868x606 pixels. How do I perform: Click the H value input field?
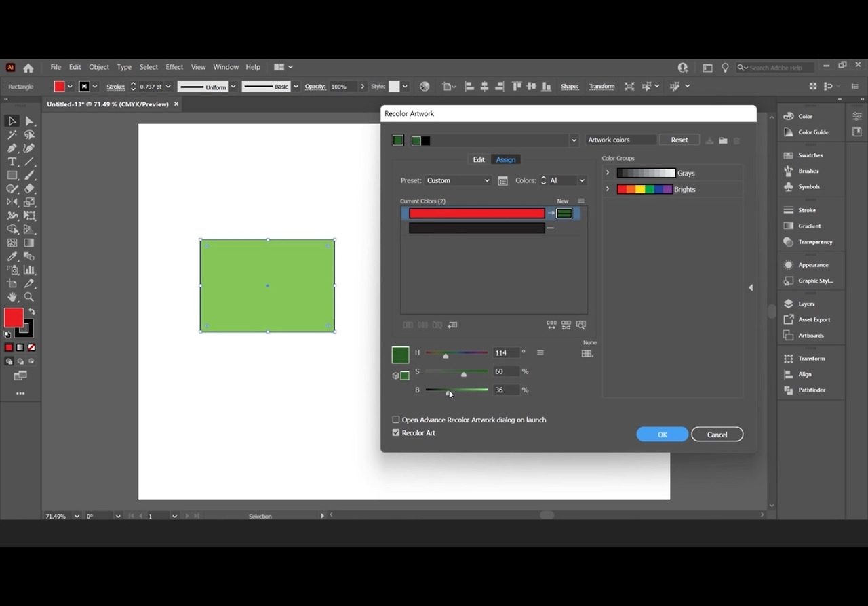tap(506, 353)
